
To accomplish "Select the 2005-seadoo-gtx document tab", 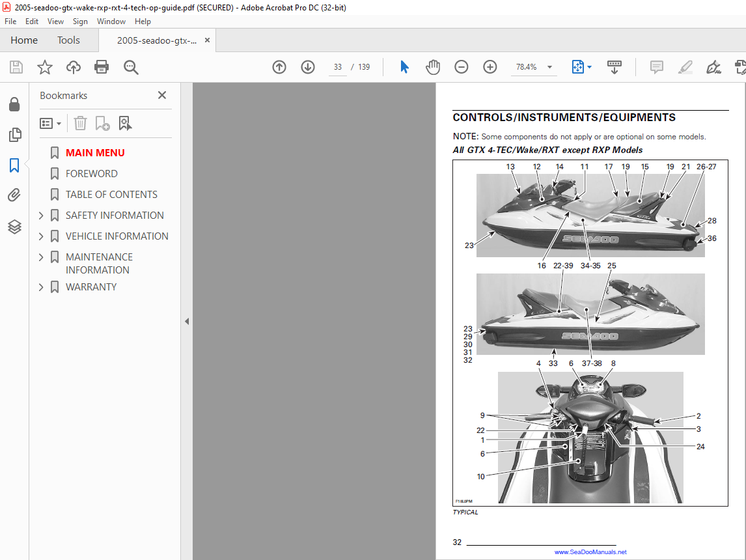I will coord(157,41).
